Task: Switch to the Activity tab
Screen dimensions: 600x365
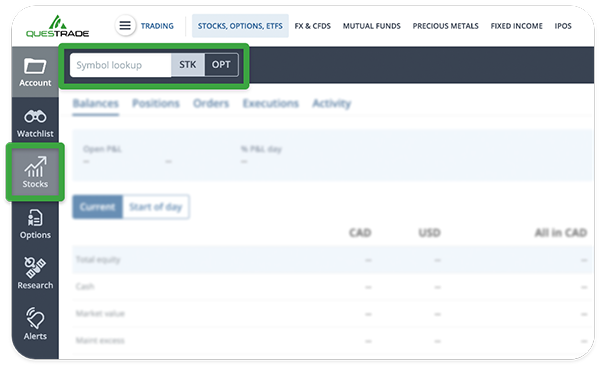Action: tap(331, 103)
